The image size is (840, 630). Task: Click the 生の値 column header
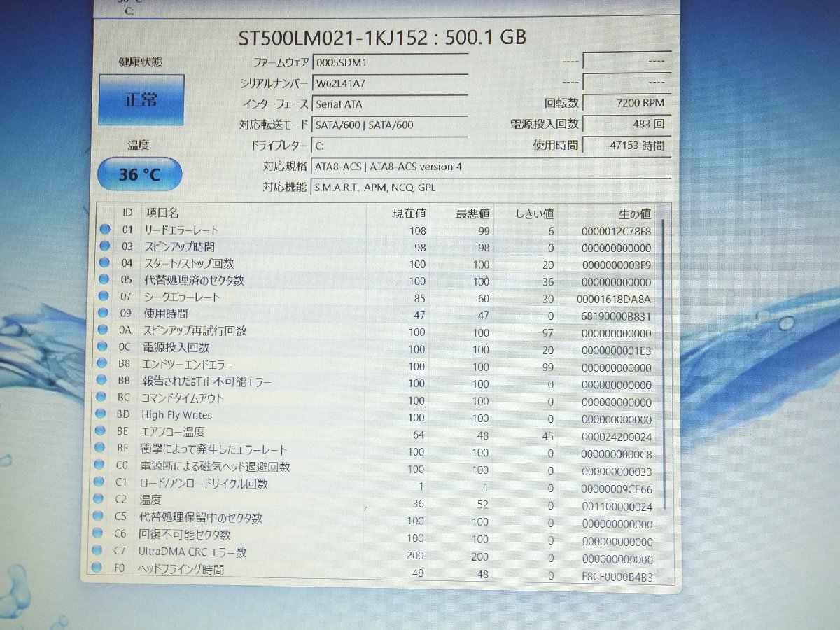635,213
